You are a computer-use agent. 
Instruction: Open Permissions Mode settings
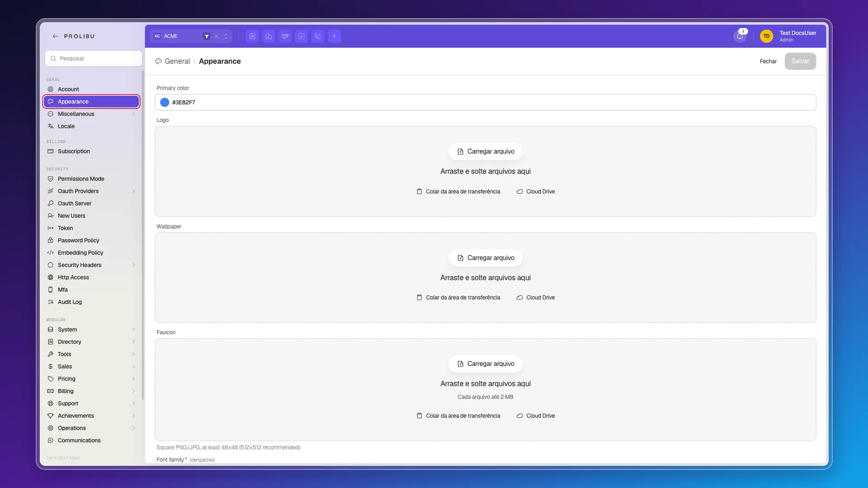coord(91,179)
